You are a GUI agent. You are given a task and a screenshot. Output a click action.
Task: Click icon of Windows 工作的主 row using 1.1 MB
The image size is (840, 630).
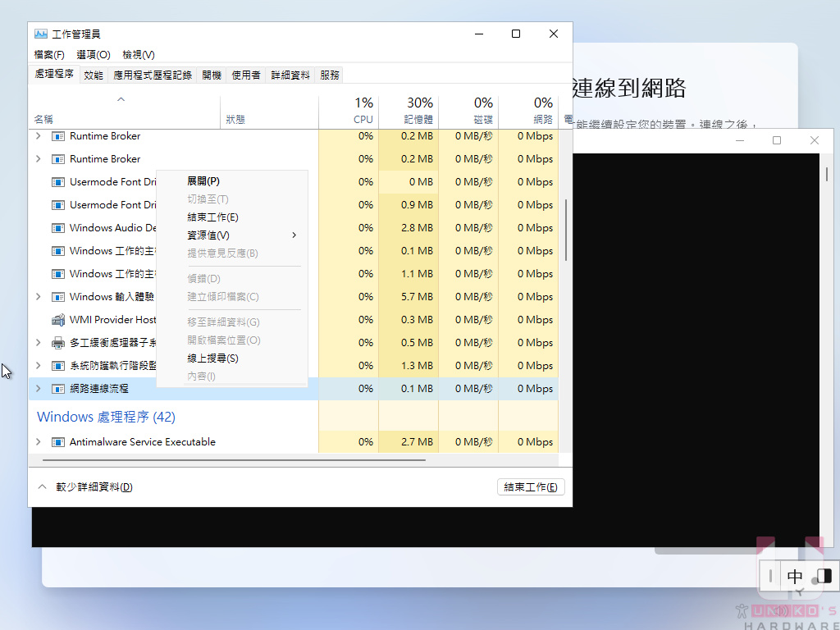pos(58,274)
